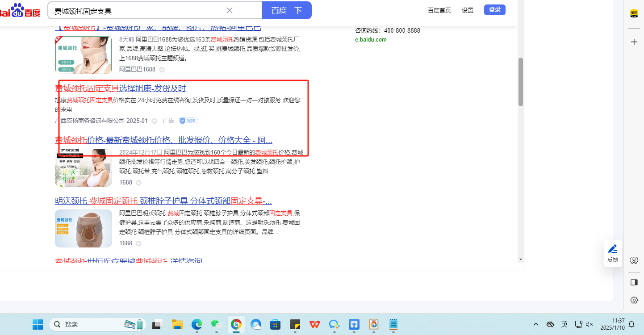The image size is (644, 335).
Task: Click the 保障 guarantee badge on the ad
Action: click(x=188, y=121)
